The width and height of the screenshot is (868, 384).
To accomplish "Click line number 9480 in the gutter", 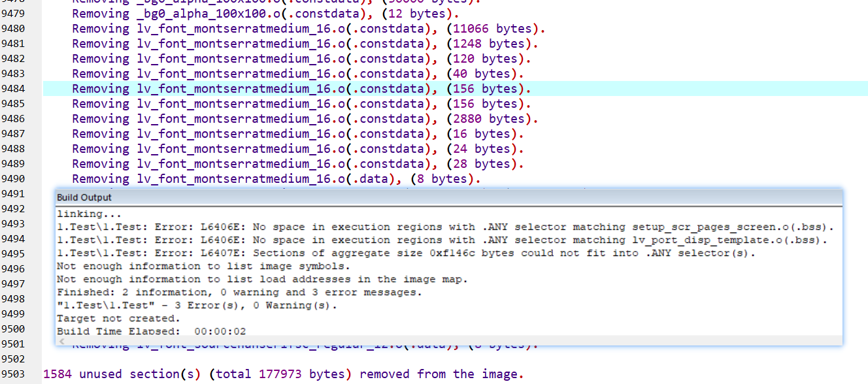I will (x=13, y=28).
